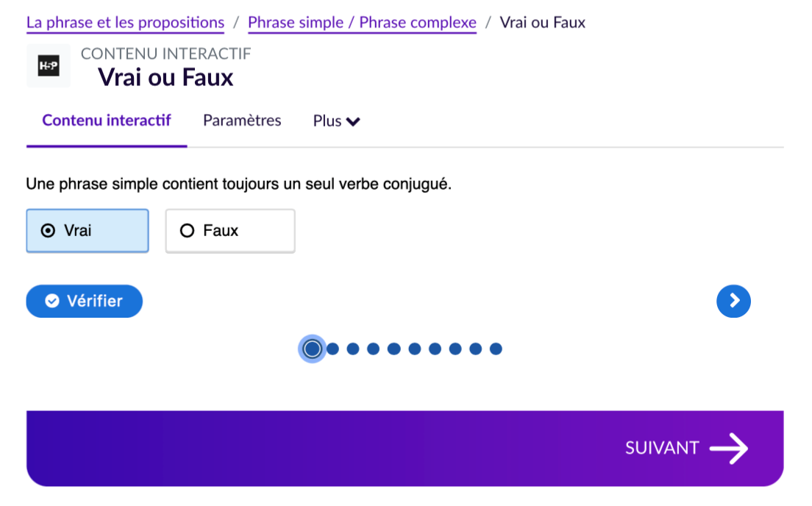Go to Phrase simple / Phrase complexe breadcrumb
This screenshot has width=812, height=506.
362,23
